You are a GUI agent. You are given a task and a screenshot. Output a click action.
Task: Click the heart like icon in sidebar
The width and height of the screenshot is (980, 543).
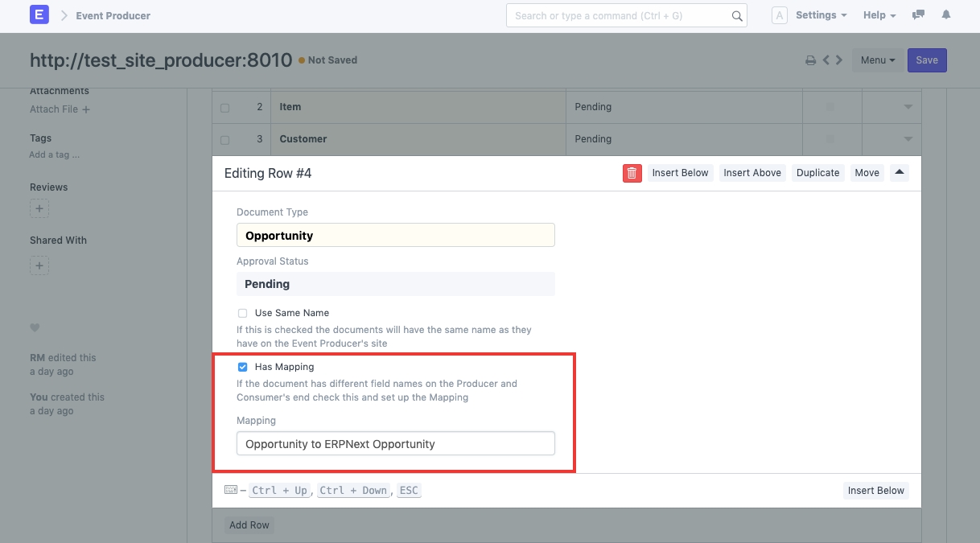pos(35,327)
